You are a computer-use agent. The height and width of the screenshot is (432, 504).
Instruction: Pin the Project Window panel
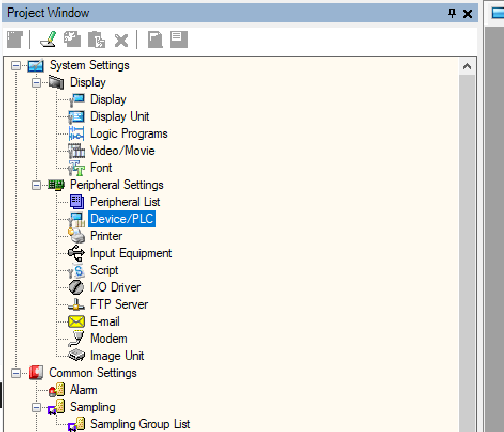(x=452, y=13)
